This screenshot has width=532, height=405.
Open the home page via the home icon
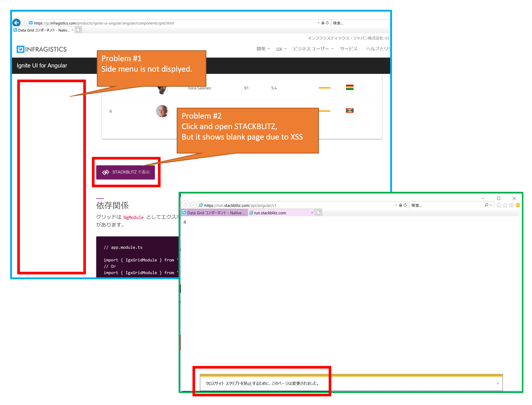499,205
